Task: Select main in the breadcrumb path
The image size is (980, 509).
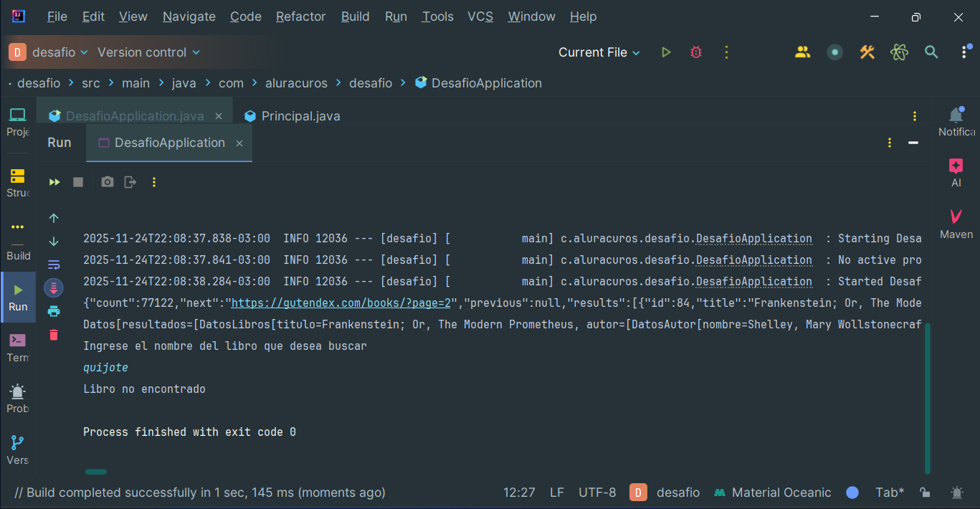Action: tap(135, 83)
